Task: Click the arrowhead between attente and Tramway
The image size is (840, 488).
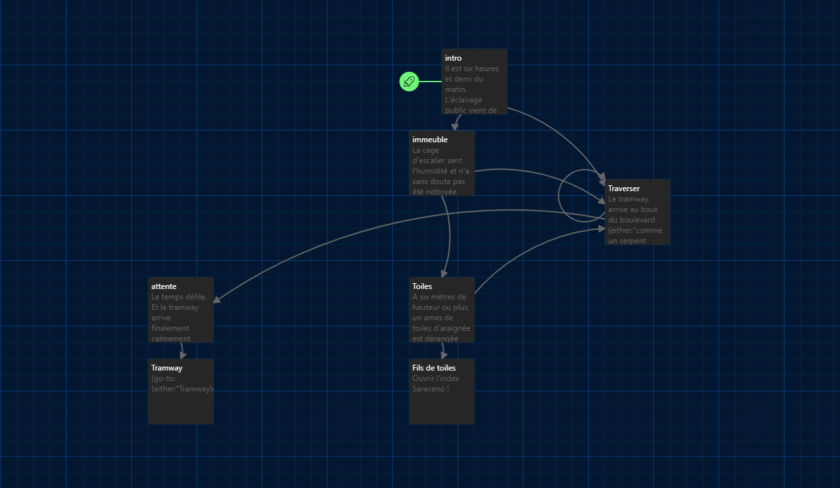Action: [182, 353]
